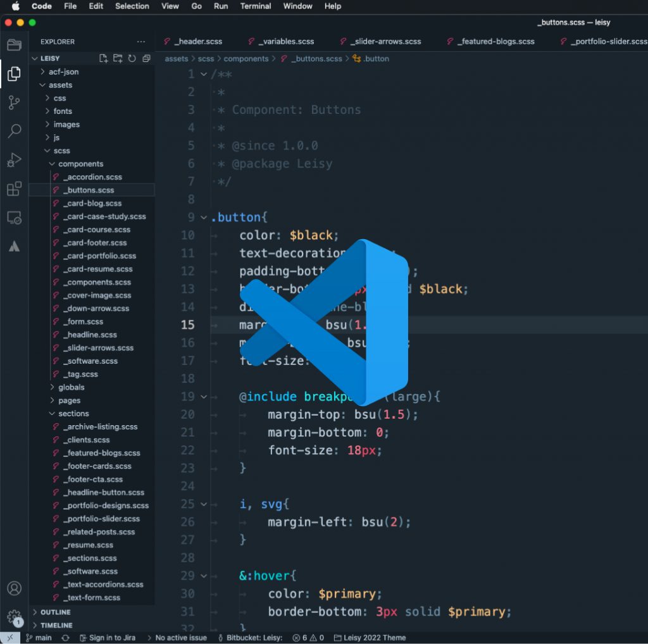Open the Extensions view
The width and height of the screenshot is (648, 644).
click(x=14, y=189)
